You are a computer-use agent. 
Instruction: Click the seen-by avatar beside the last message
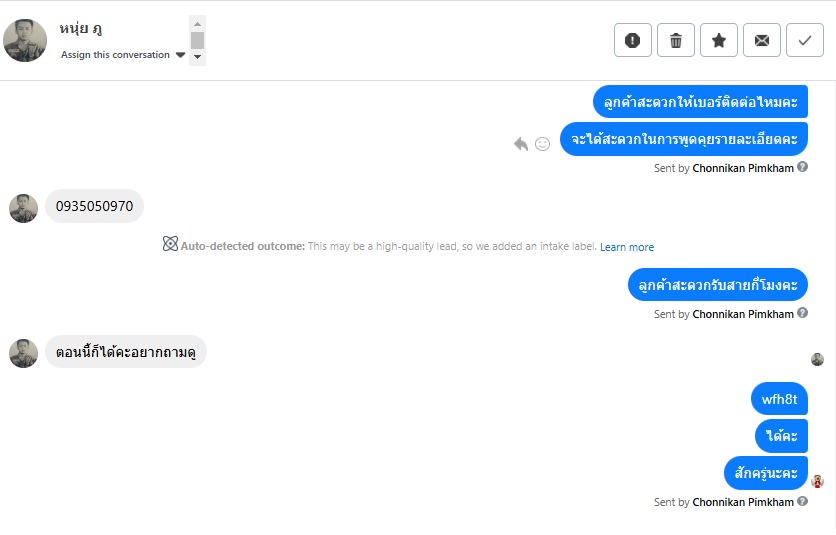[817, 481]
